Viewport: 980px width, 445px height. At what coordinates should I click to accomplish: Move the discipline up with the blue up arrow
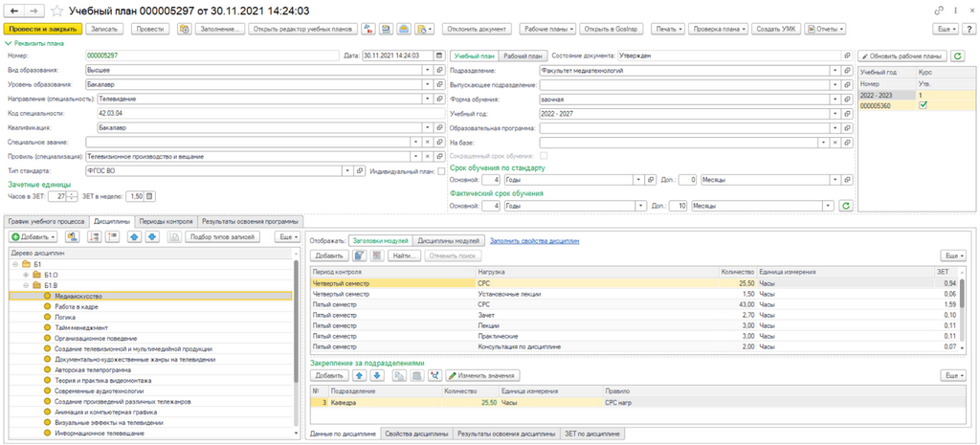[134, 237]
